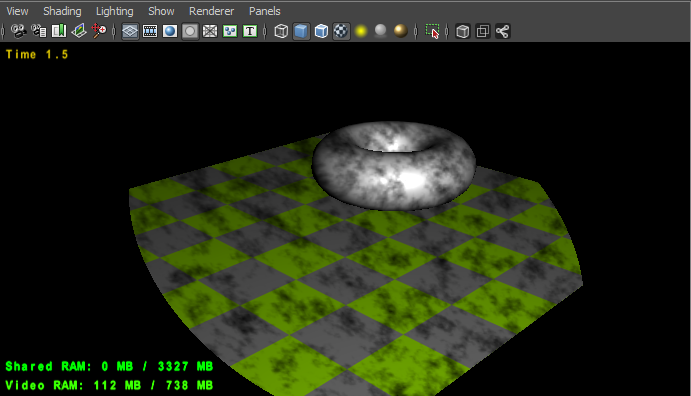Viewport: 691px width, 396px height.
Task: Open the camera attributes editor icon
Action: point(39,31)
